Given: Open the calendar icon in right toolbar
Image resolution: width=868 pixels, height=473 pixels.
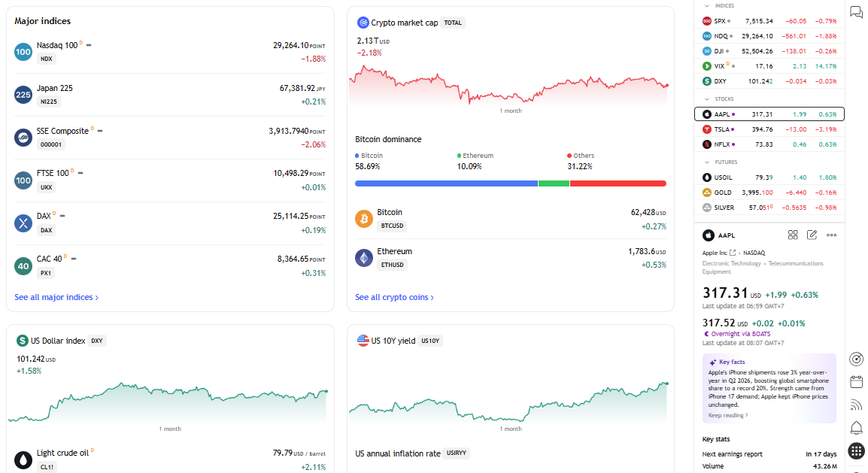Looking at the screenshot, I should tap(857, 382).
